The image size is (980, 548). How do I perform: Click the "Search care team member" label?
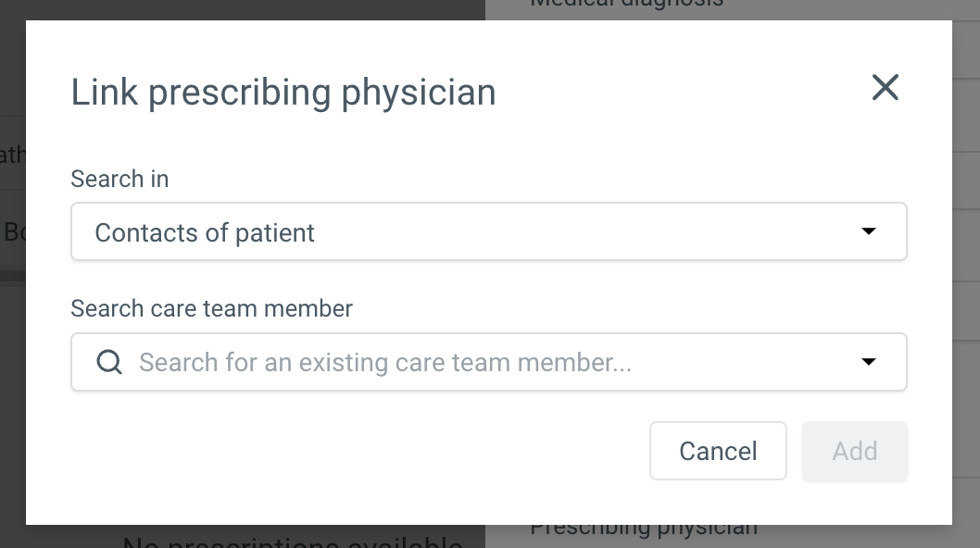point(211,308)
